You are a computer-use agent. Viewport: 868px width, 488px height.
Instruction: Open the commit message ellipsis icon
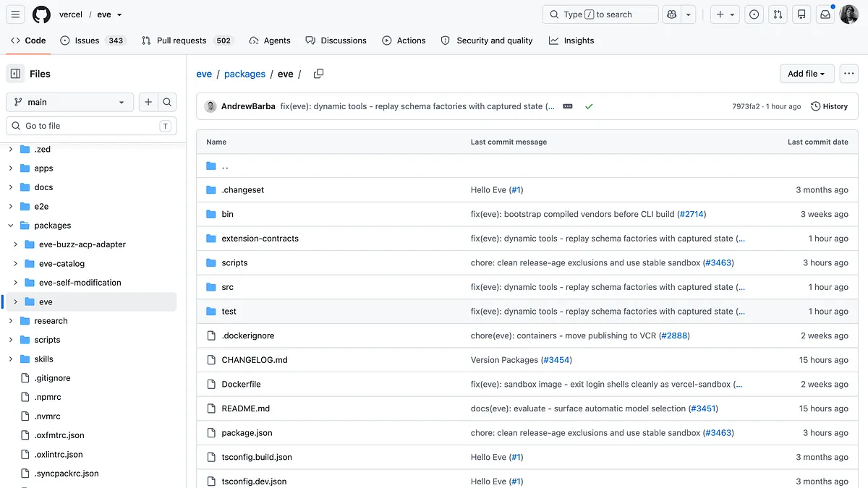pyautogui.click(x=568, y=106)
